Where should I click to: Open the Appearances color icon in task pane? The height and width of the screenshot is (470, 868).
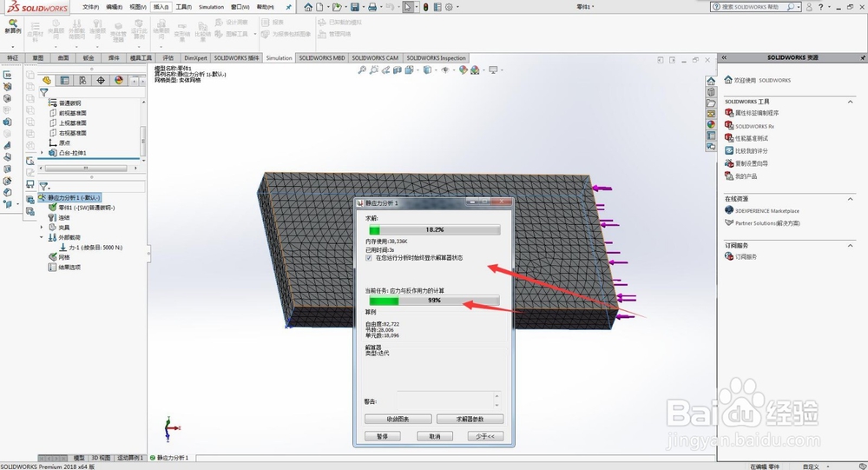(x=712, y=125)
